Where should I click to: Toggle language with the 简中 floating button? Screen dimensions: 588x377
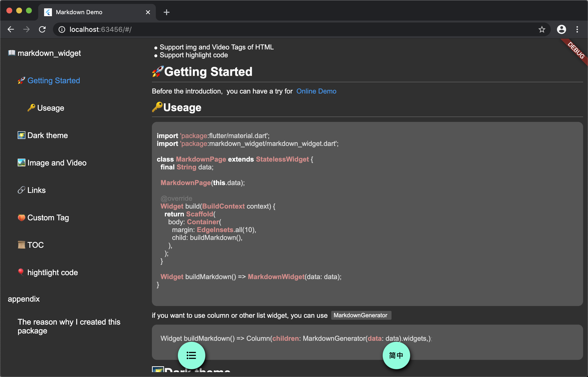click(x=396, y=355)
